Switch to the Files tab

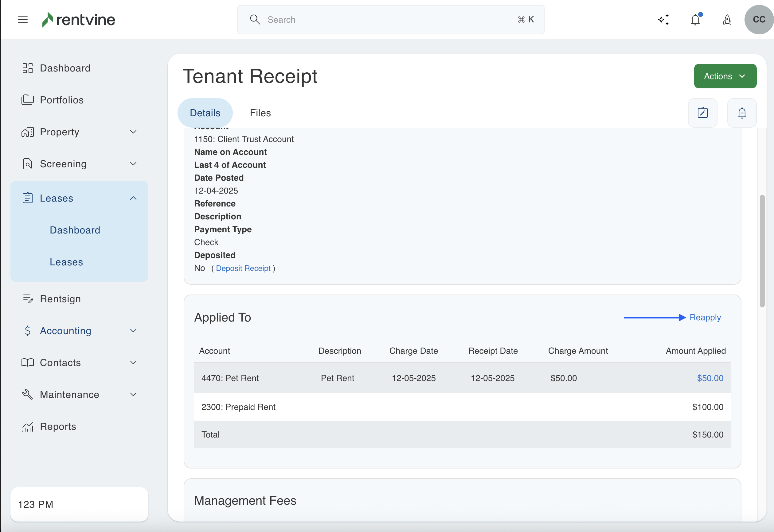coord(260,113)
